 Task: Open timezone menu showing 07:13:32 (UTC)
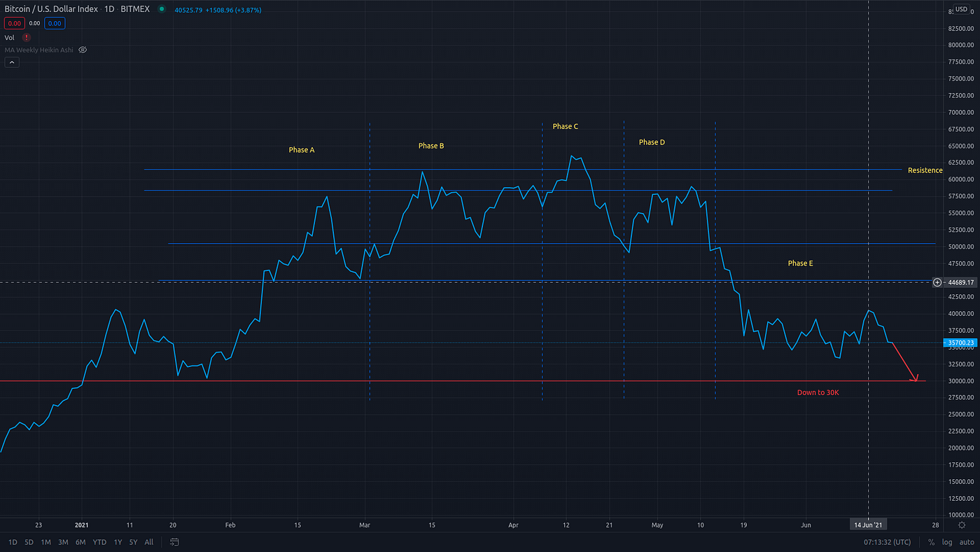[888, 542]
